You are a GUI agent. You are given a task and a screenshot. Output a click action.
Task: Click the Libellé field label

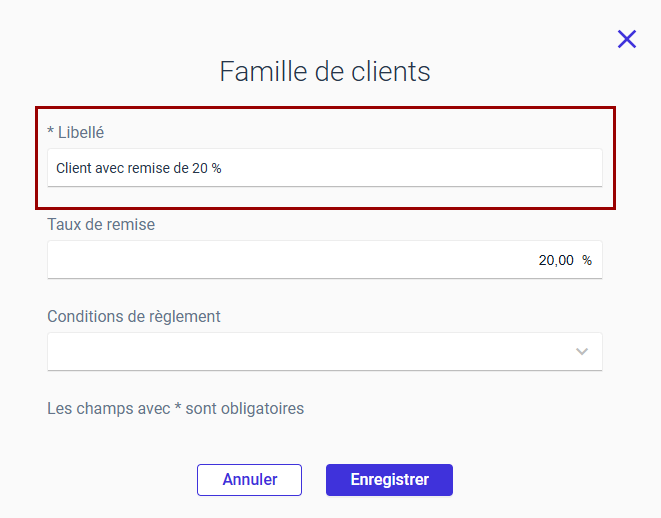point(81,133)
